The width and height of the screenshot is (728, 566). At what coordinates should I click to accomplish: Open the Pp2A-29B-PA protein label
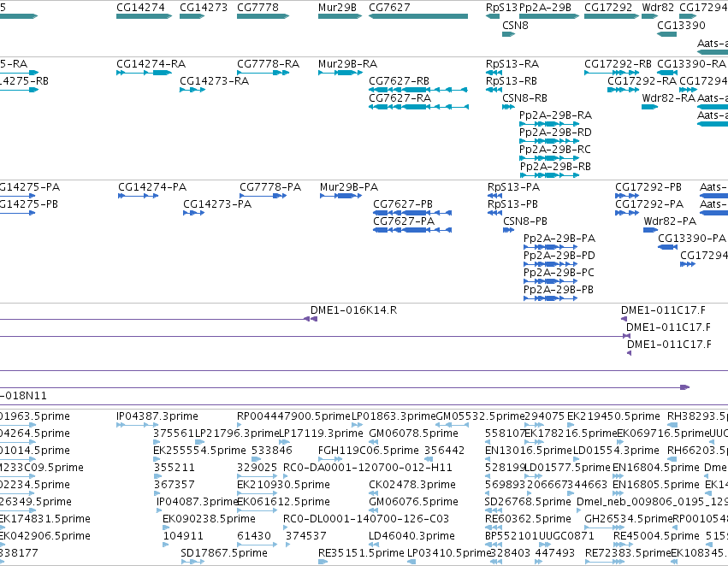pyautogui.click(x=559, y=239)
